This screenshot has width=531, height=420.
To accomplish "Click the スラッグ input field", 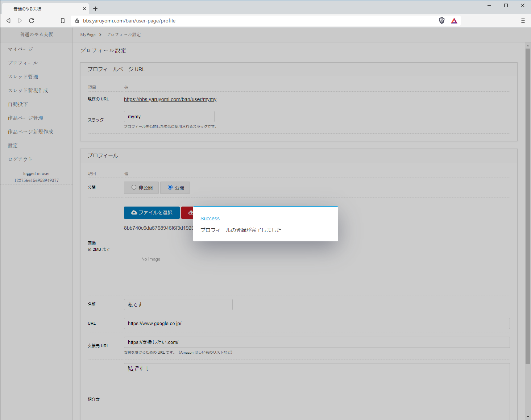I will pos(169,117).
